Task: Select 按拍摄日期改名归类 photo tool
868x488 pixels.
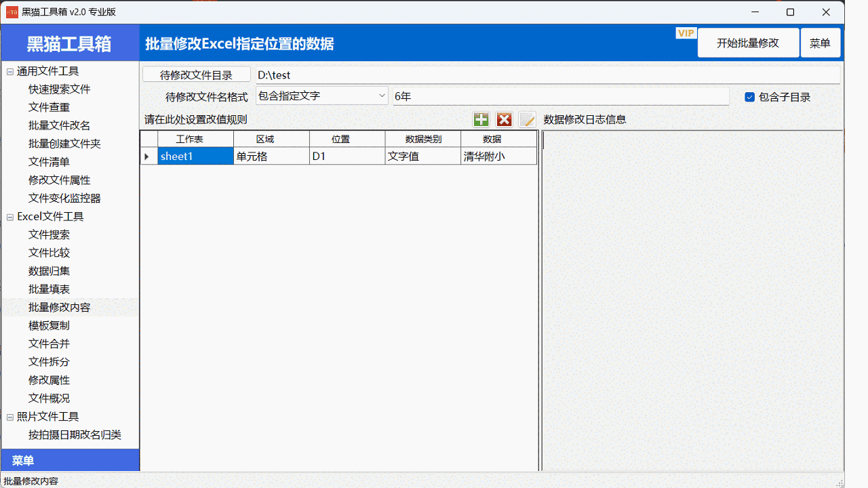Action: click(75, 435)
